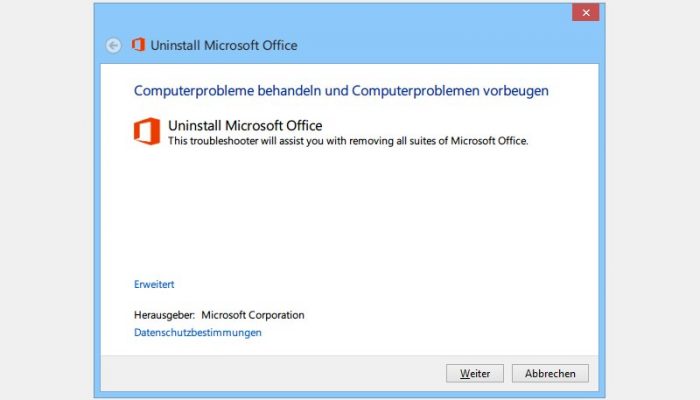Click the Computerprobleme behandeln heading
Image resolution: width=700 pixels, height=400 pixels.
tap(341, 91)
